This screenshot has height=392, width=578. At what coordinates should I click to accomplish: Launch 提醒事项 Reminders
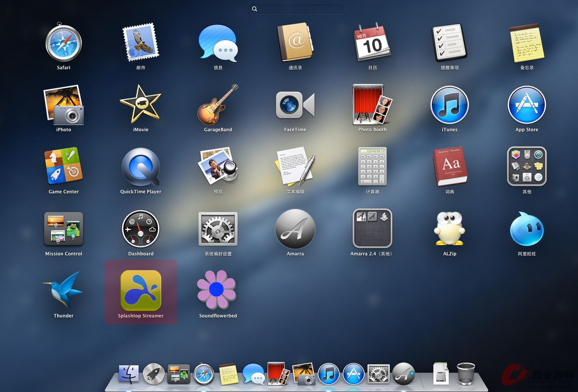pyautogui.click(x=450, y=43)
